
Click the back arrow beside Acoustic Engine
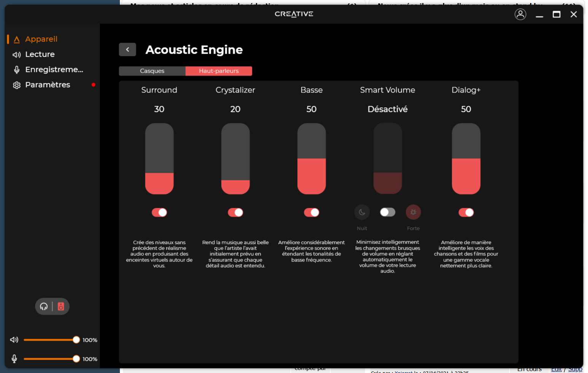point(127,49)
